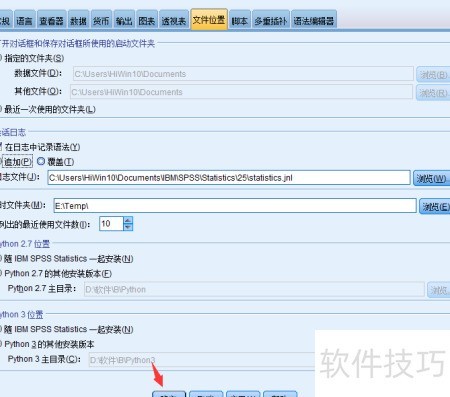The width and height of the screenshot is (450, 397).
Task: Click the Python 2.7 主目录 field
Action: [254, 289]
